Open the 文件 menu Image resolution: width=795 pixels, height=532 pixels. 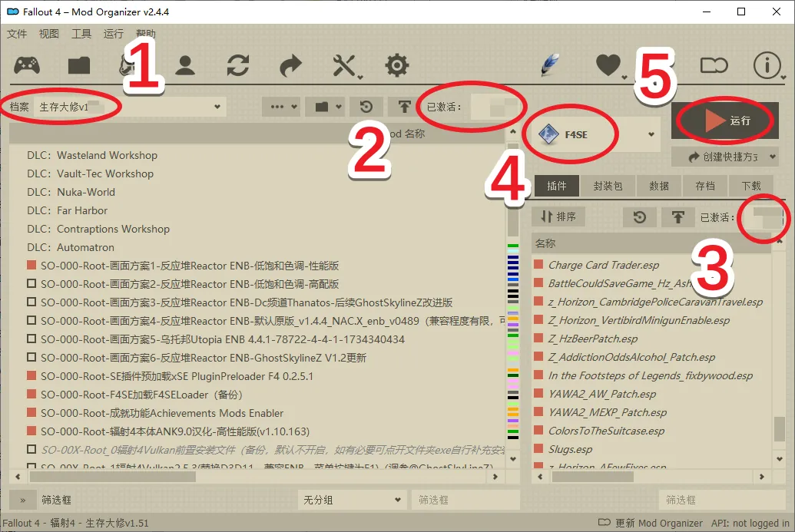coord(17,34)
